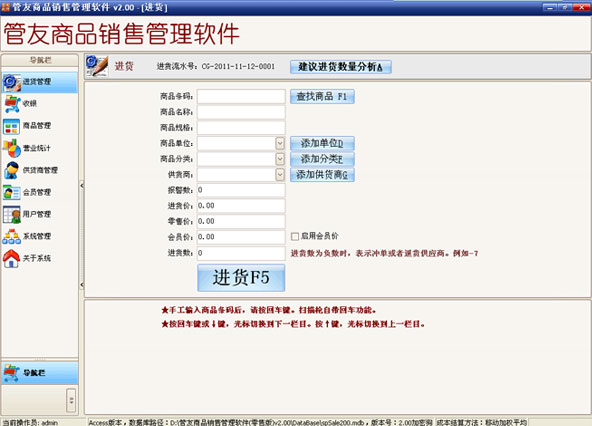Click the 进货 header pencil icon
Image resolution: width=592 pixels, height=426 pixels.
pos(97,66)
